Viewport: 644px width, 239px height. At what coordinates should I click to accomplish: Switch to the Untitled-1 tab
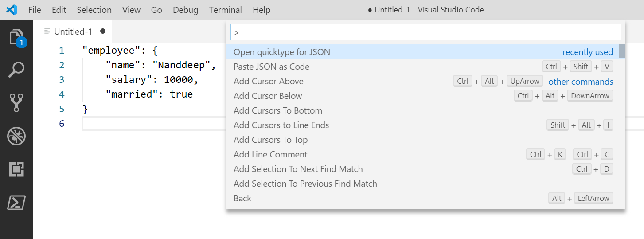pos(73,31)
